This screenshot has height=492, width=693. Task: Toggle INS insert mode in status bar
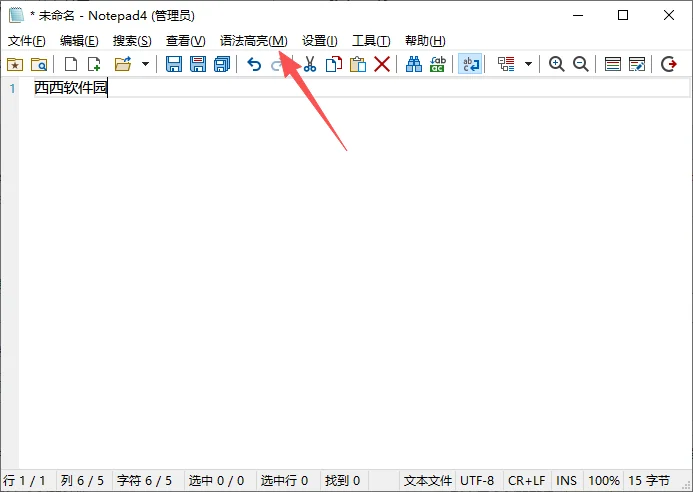point(566,481)
